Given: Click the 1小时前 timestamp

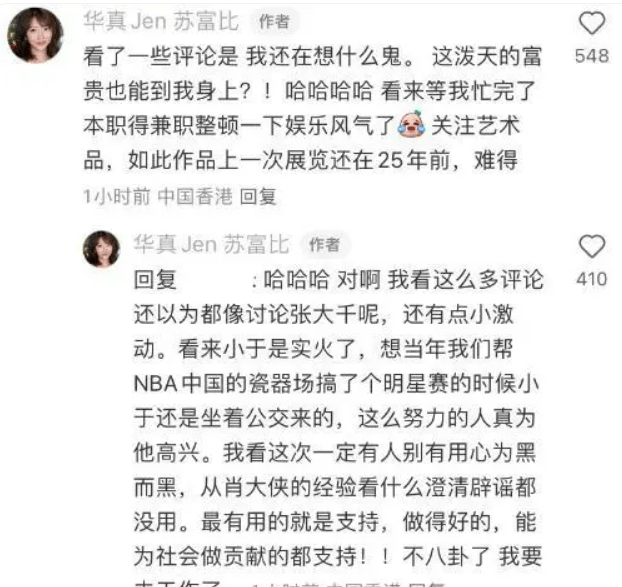Looking at the screenshot, I should click(117, 196).
